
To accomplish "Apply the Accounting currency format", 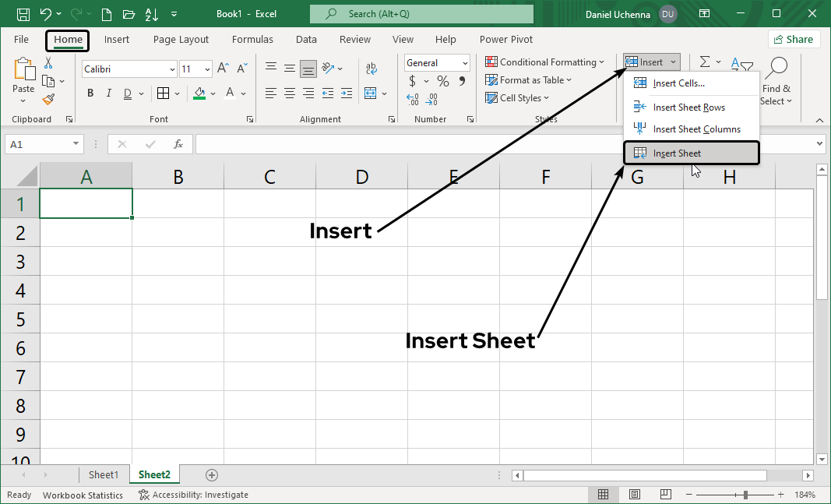I will click(x=410, y=80).
